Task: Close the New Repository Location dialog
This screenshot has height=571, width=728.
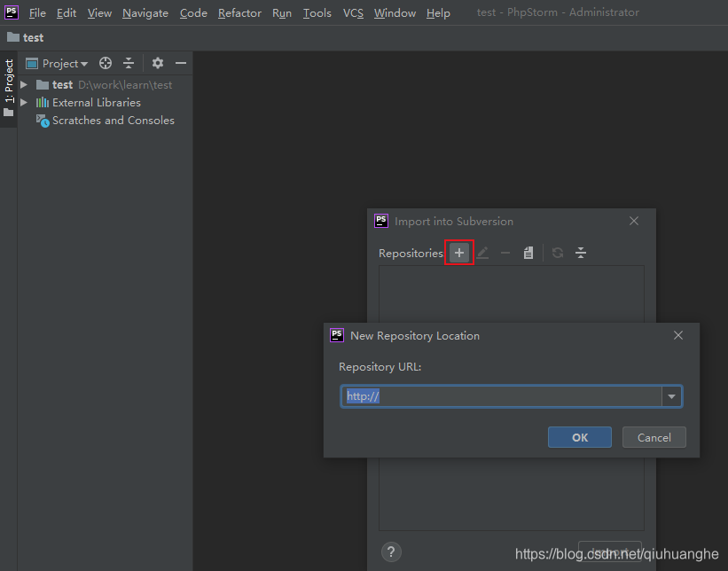Action: tap(678, 335)
